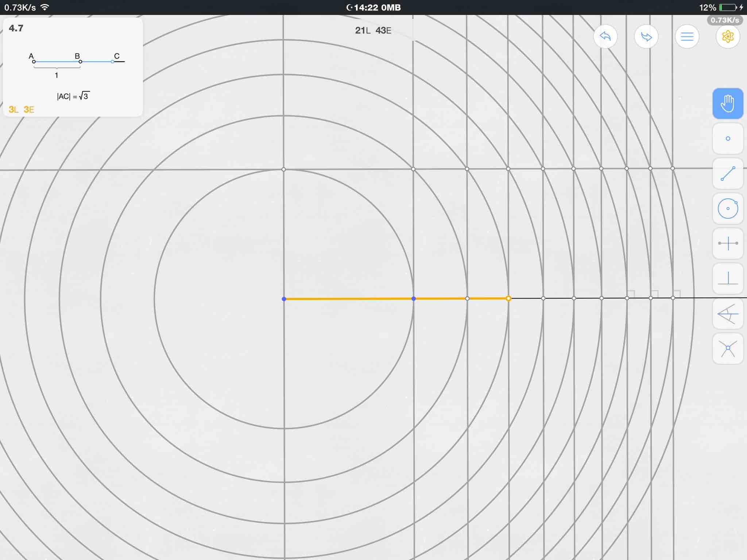Select the circle tool

(728, 209)
